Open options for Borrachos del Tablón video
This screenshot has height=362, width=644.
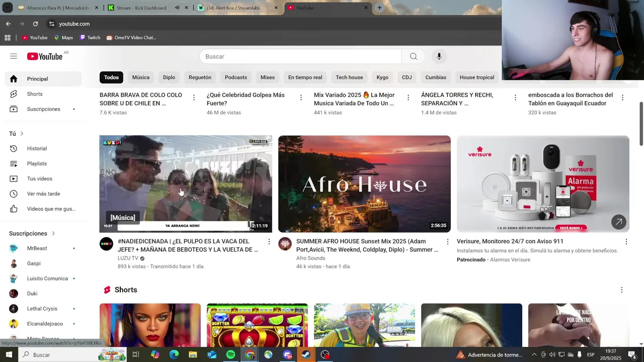click(622, 98)
